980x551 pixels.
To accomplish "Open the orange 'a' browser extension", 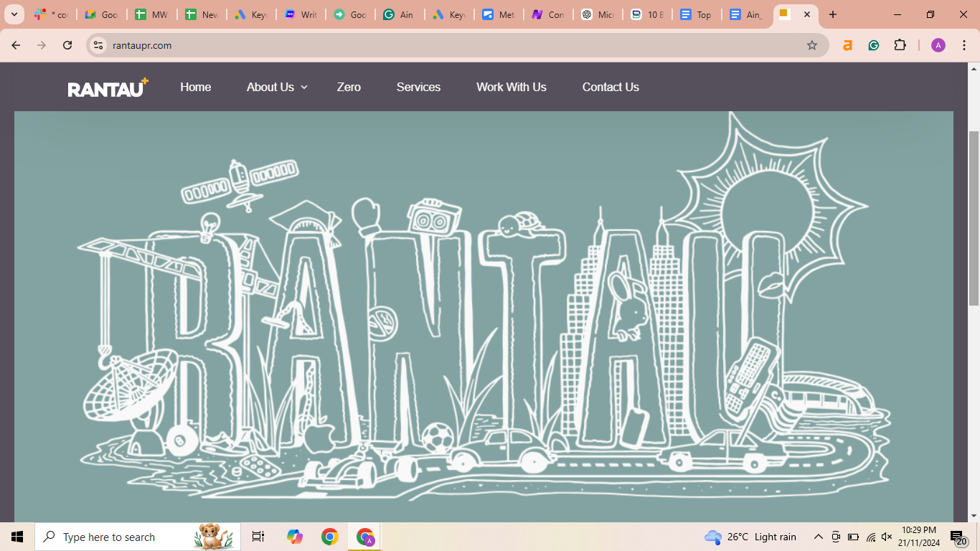I will (847, 45).
